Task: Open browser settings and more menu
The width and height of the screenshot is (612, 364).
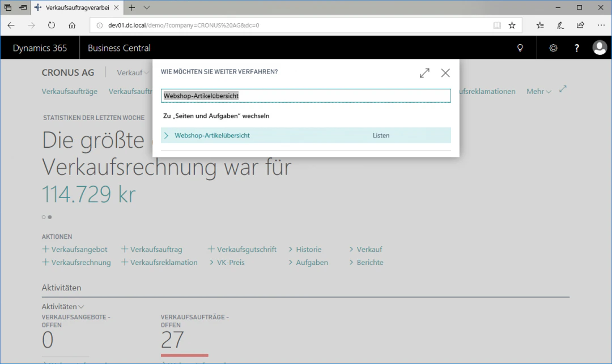Action: pyautogui.click(x=601, y=25)
